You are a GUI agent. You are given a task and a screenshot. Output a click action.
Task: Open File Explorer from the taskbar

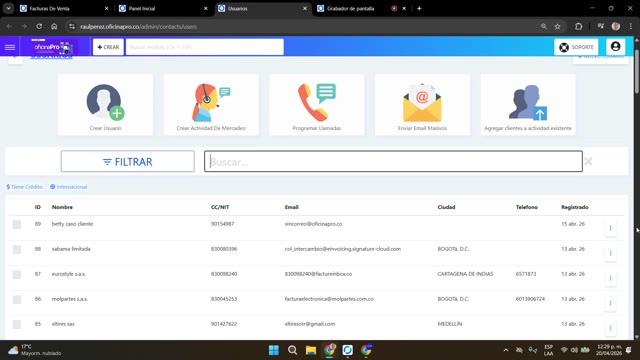click(311, 350)
